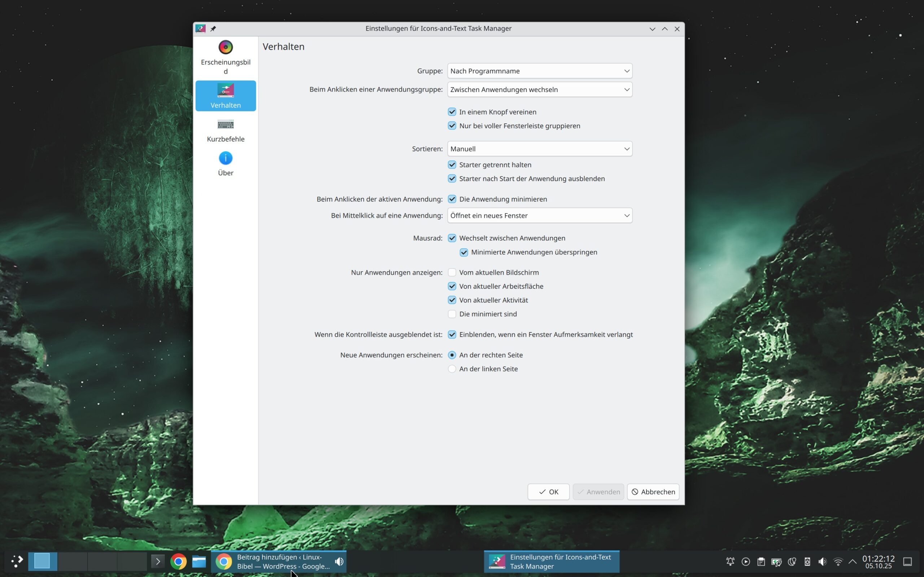The width and height of the screenshot is (924, 577).
Task: Show hidden tray icons with the up arrow
Action: pyautogui.click(x=852, y=561)
